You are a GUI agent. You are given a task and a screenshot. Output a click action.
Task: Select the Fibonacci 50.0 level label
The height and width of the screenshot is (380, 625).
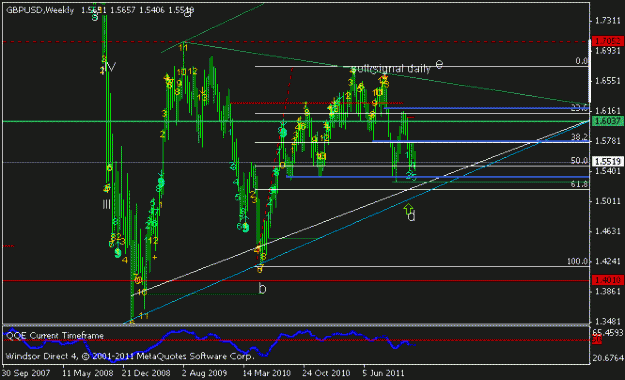click(x=580, y=160)
